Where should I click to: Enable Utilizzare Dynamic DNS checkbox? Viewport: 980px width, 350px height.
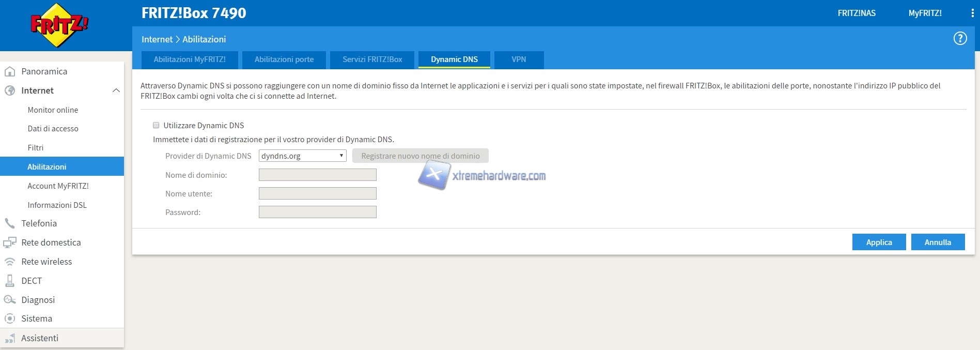[156, 125]
